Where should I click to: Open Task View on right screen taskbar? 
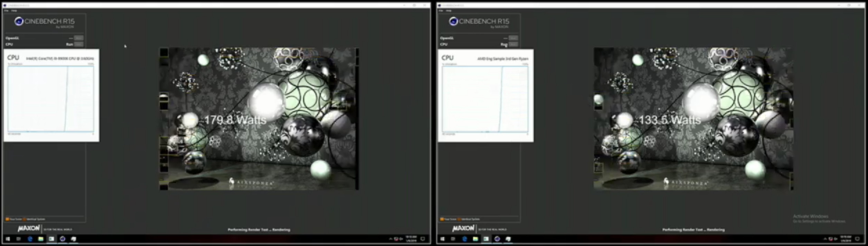(x=453, y=239)
